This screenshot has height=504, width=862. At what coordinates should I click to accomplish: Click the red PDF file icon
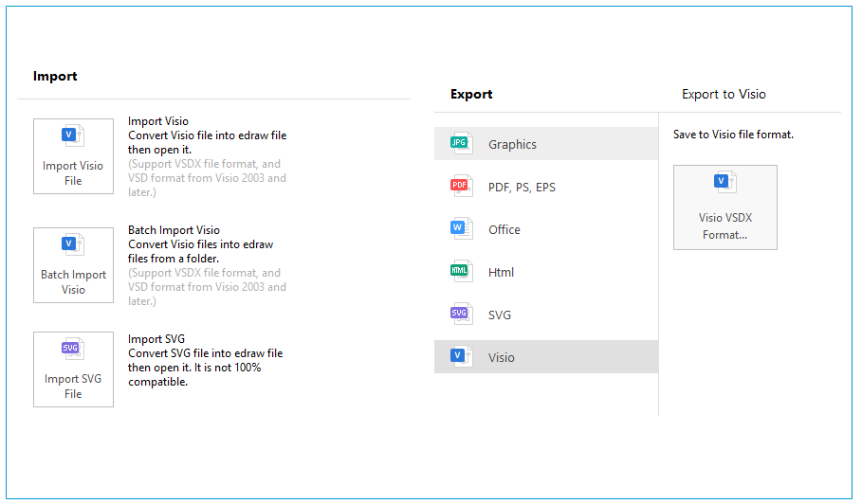click(x=461, y=186)
